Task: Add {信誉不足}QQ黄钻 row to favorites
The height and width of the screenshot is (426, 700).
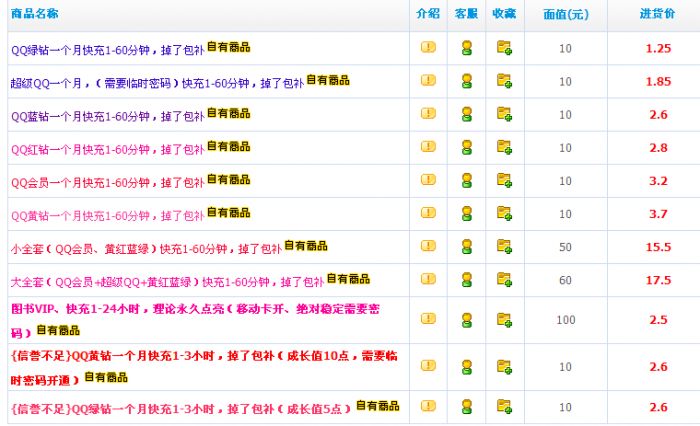Action: coord(504,365)
